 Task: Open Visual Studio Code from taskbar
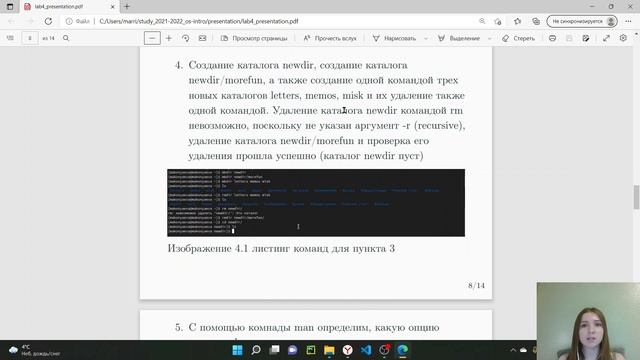(366, 350)
